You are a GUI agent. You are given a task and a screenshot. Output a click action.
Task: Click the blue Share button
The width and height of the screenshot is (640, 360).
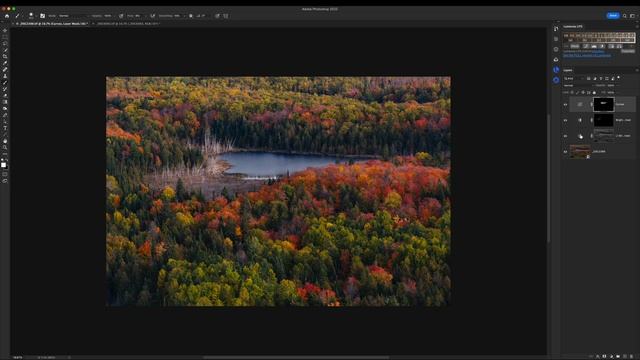coord(613,16)
